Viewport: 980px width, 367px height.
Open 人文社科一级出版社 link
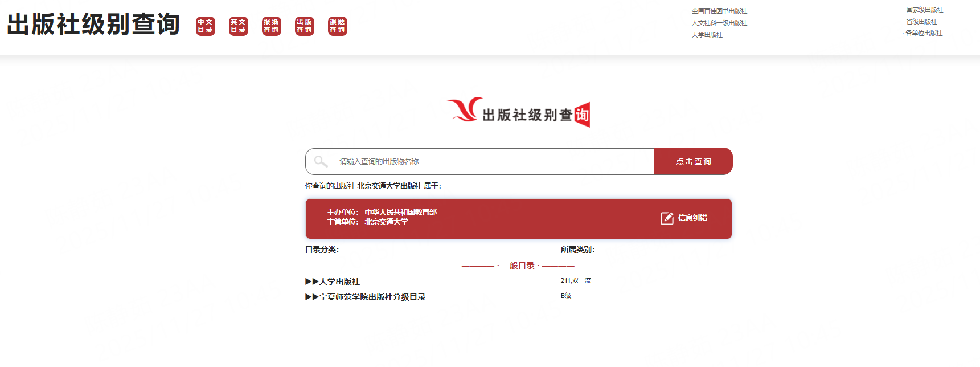click(x=719, y=23)
